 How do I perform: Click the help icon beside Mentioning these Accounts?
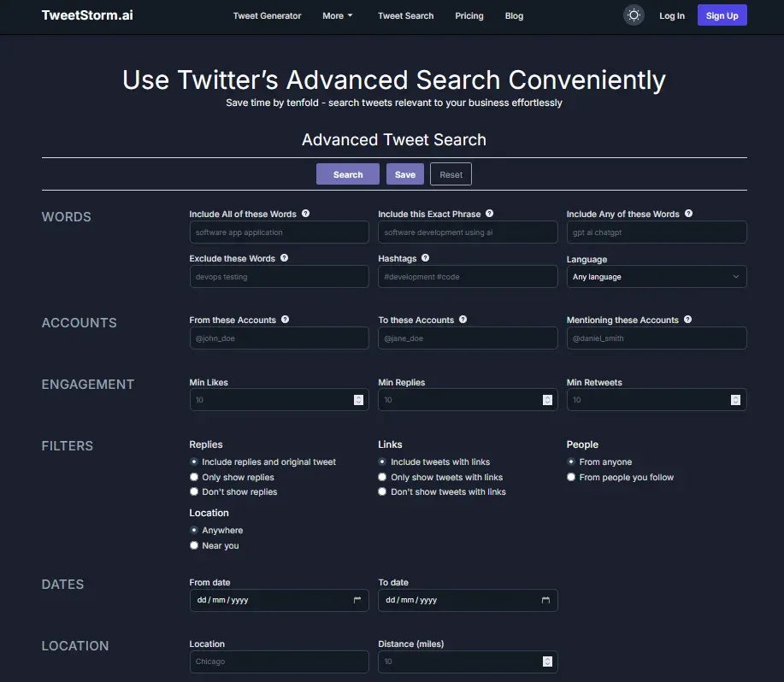pyautogui.click(x=688, y=320)
